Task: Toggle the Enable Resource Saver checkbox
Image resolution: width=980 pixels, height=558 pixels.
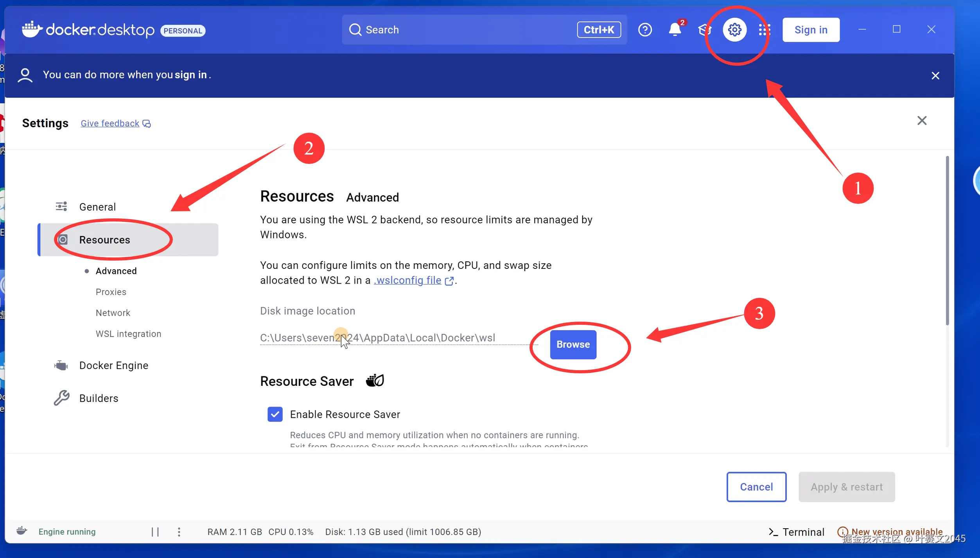Action: pos(275,414)
